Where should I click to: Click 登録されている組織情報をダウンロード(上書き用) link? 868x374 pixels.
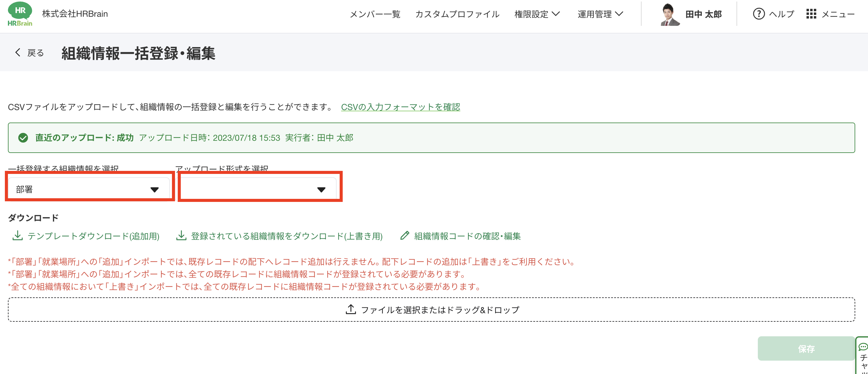[x=286, y=236]
